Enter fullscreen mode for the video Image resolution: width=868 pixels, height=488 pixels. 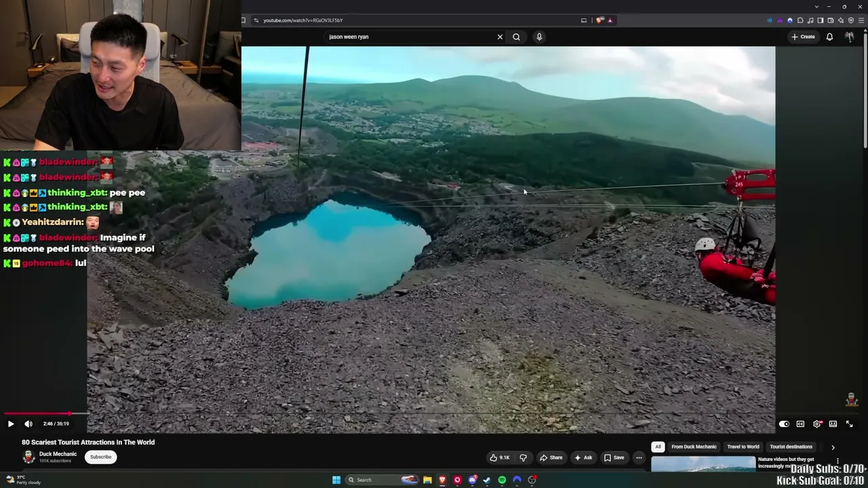(849, 424)
